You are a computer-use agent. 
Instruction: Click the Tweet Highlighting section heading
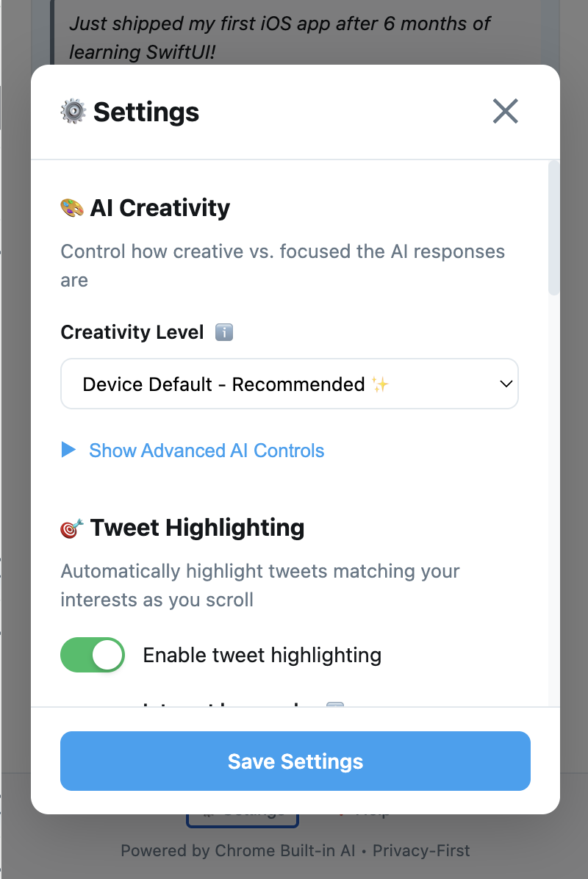click(x=197, y=528)
